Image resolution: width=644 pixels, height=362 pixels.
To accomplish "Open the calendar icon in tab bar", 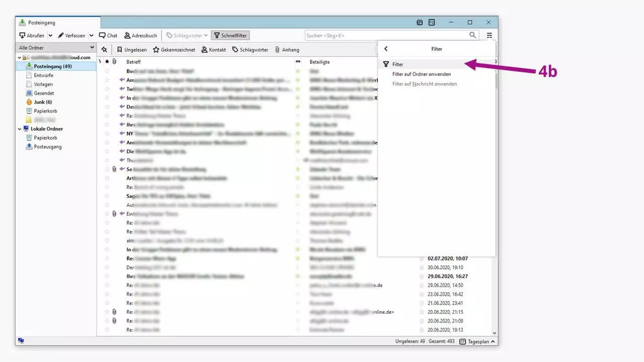I will tap(420, 22).
